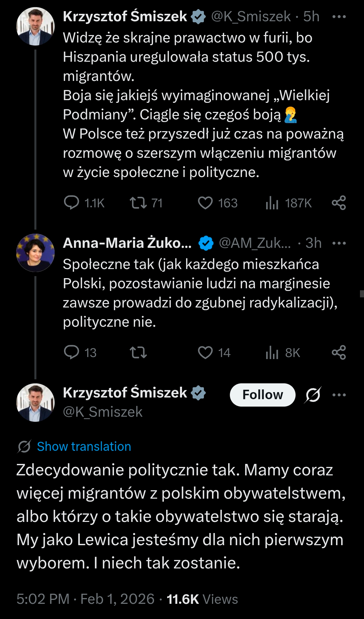Open more options on main post

tap(339, 395)
